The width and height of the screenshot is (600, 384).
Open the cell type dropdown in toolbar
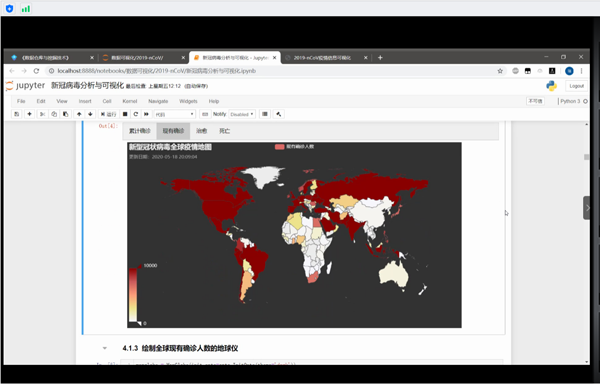pyautogui.click(x=174, y=114)
